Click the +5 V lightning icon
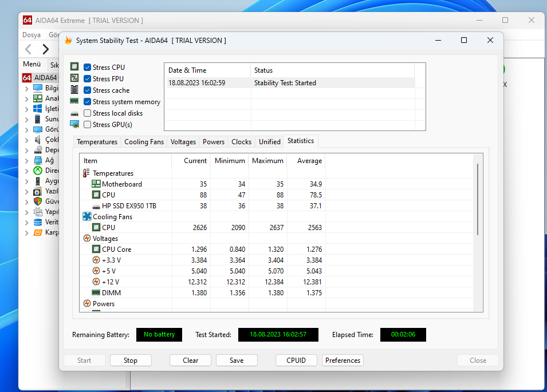This screenshot has height=392, width=547. tap(96, 271)
